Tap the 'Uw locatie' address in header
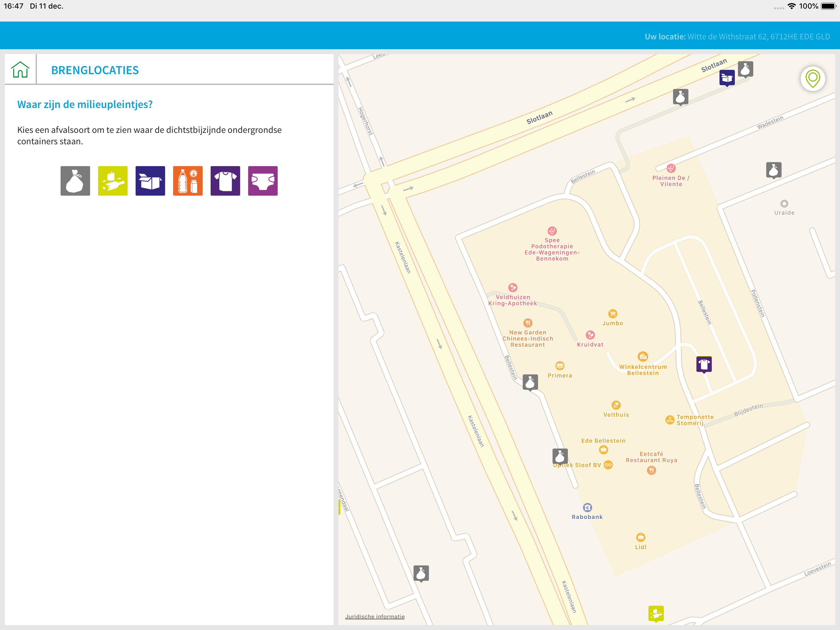 737,37
